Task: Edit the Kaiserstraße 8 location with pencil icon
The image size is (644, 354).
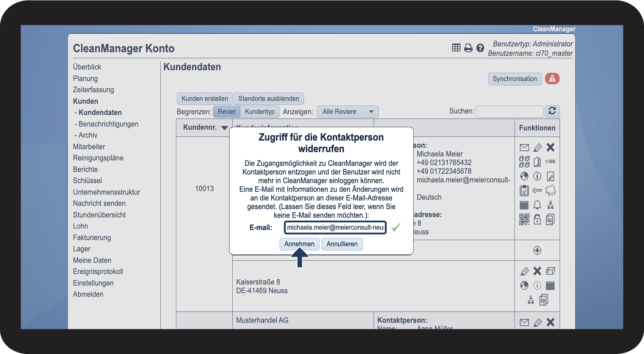Action: click(x=524, y=271)
